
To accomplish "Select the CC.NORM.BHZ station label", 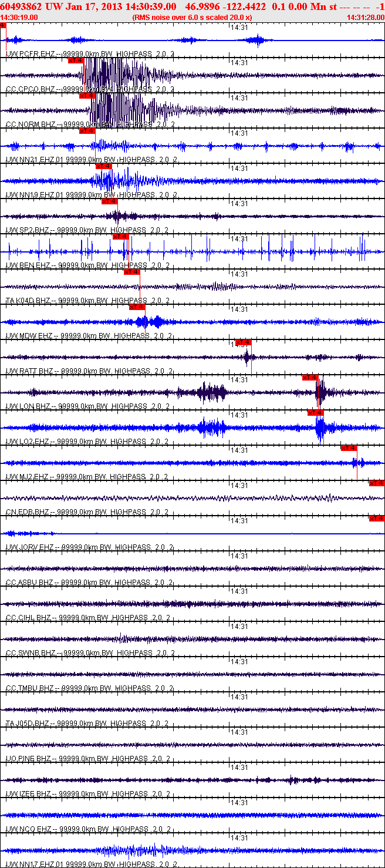I will pyautogui.click(x=90, y=125).
